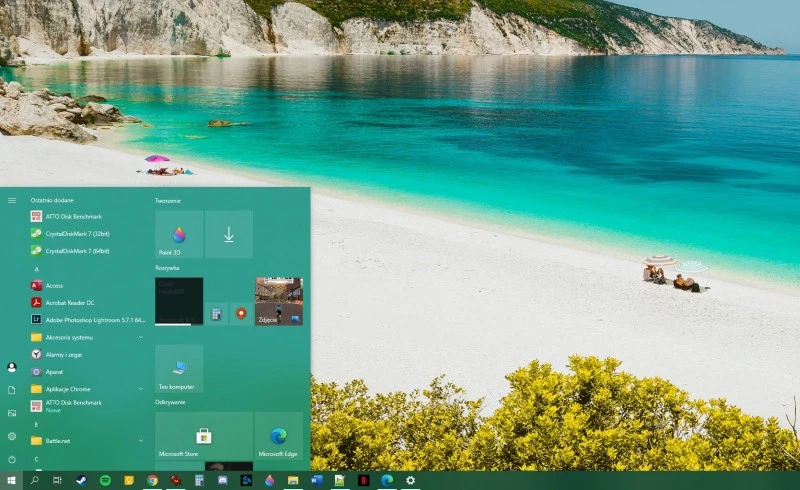Click the Rozrywka group heading
800x490 pixels.
167,267
